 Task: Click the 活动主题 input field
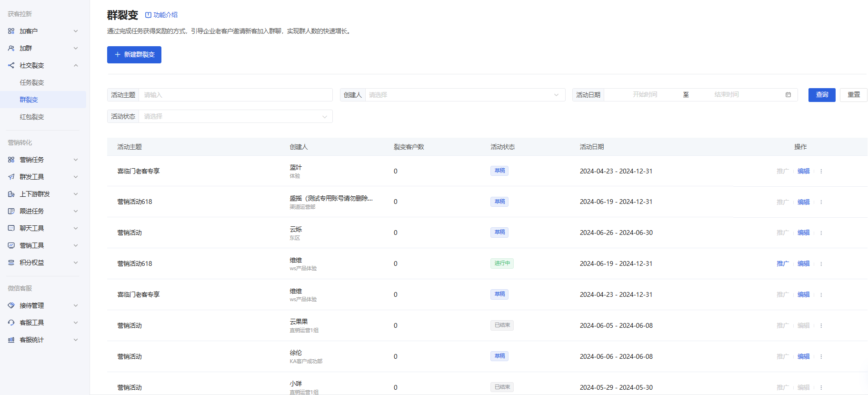pyautogui.click(x=235, y=95)
